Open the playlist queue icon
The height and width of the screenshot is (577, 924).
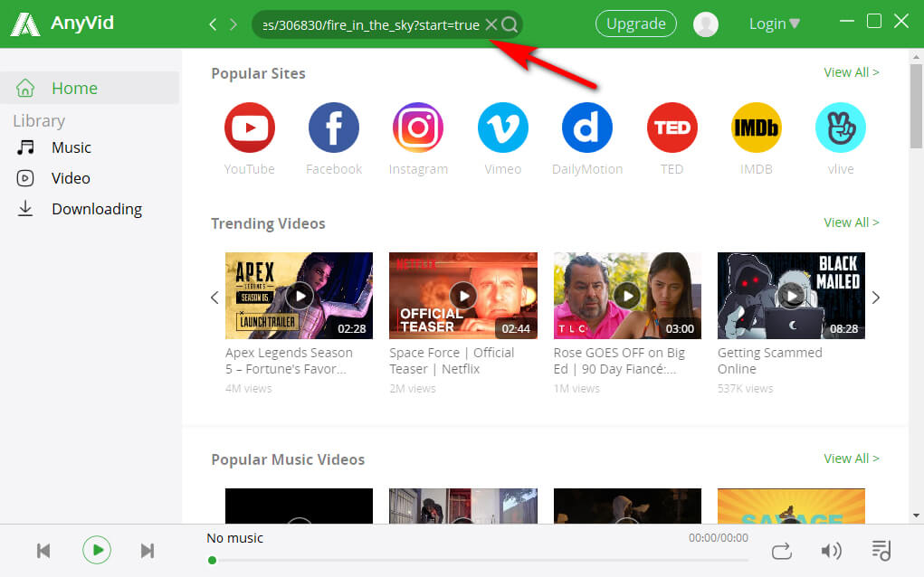tap(881, 551)
